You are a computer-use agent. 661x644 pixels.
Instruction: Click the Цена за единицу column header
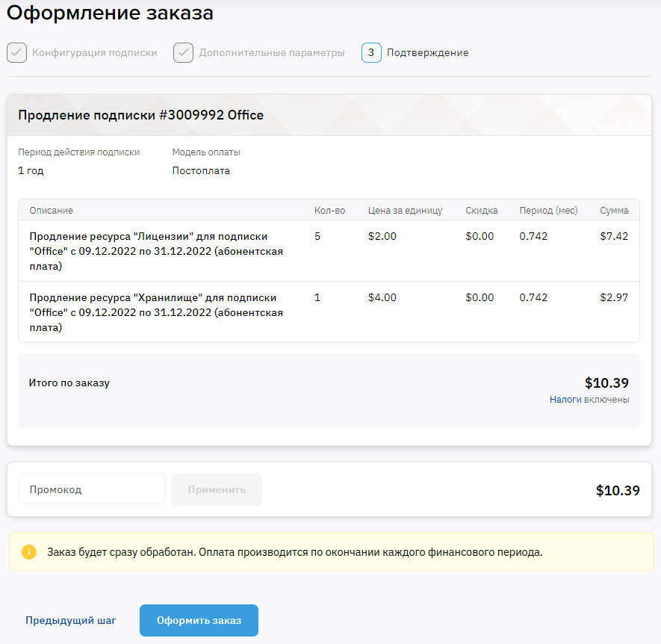point(405,210)
